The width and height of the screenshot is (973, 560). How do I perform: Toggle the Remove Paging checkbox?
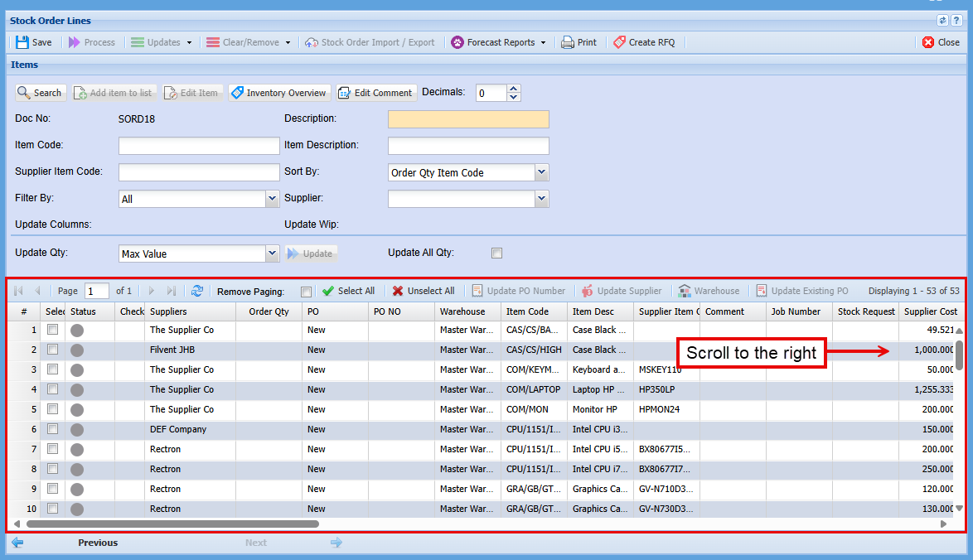(x=307, y=292)
